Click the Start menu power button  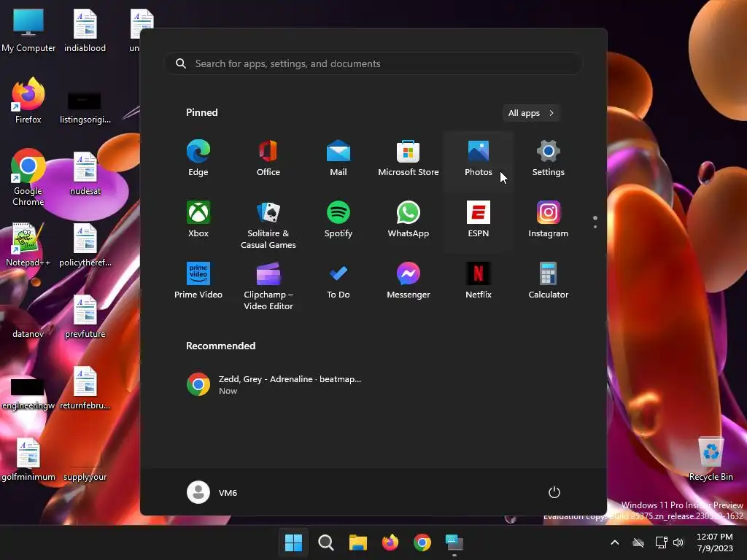pyautogui.click(x=554, y=492)
